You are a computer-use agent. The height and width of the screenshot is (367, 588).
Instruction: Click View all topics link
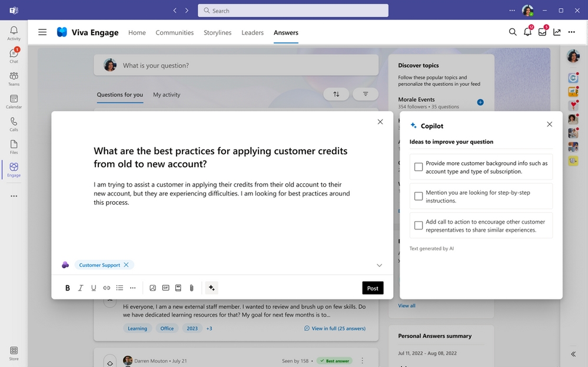407,305
